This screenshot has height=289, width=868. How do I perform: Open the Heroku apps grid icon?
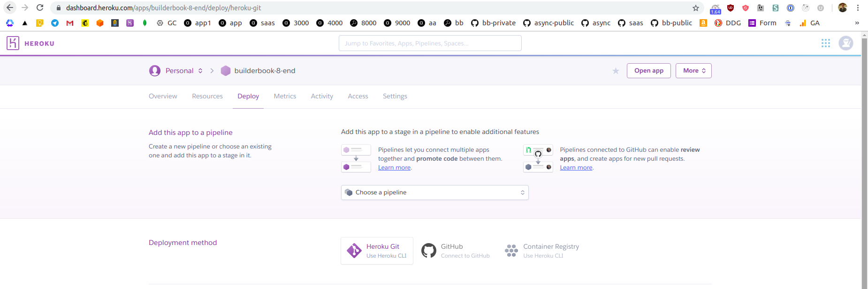pos(826,43)
